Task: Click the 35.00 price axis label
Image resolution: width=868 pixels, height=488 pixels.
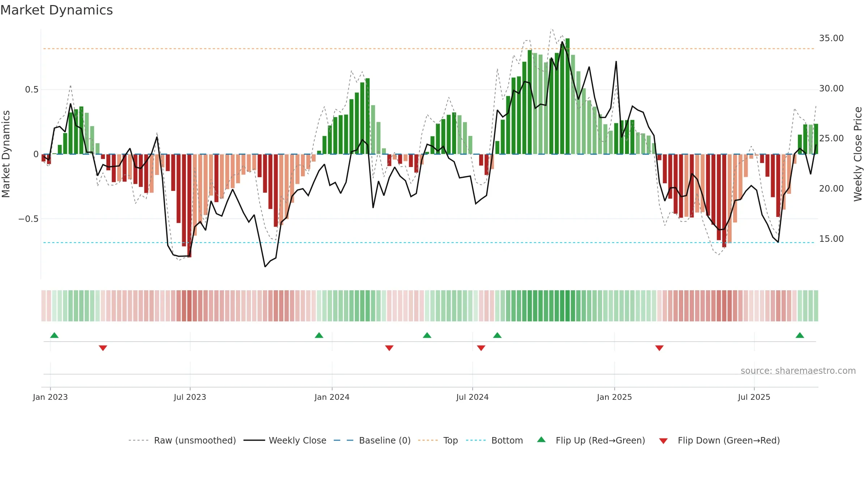Action: click(831, 38)
